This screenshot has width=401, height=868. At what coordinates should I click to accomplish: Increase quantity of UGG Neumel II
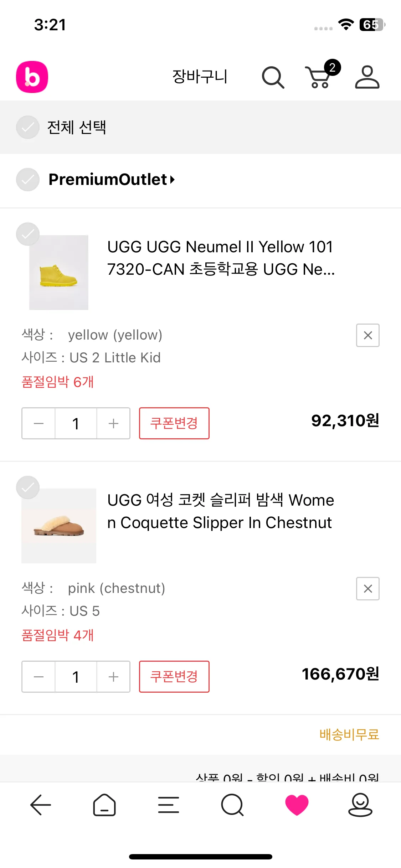pos(113,423)
